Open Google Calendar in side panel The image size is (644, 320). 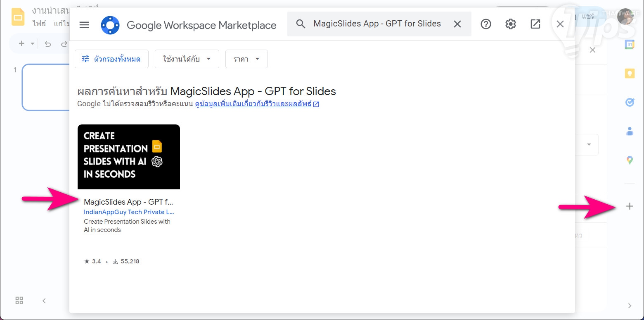tap(630, 45)
